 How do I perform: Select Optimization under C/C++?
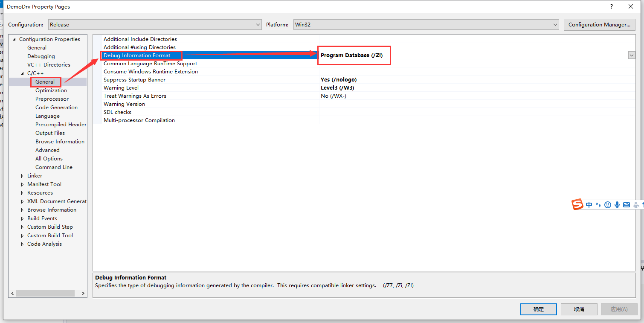50,90
